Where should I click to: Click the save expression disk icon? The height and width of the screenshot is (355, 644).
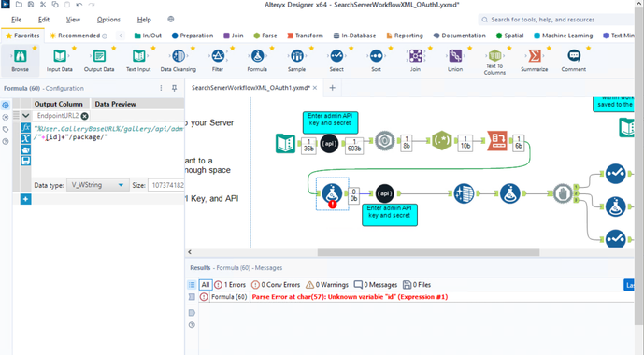(25, 161)
